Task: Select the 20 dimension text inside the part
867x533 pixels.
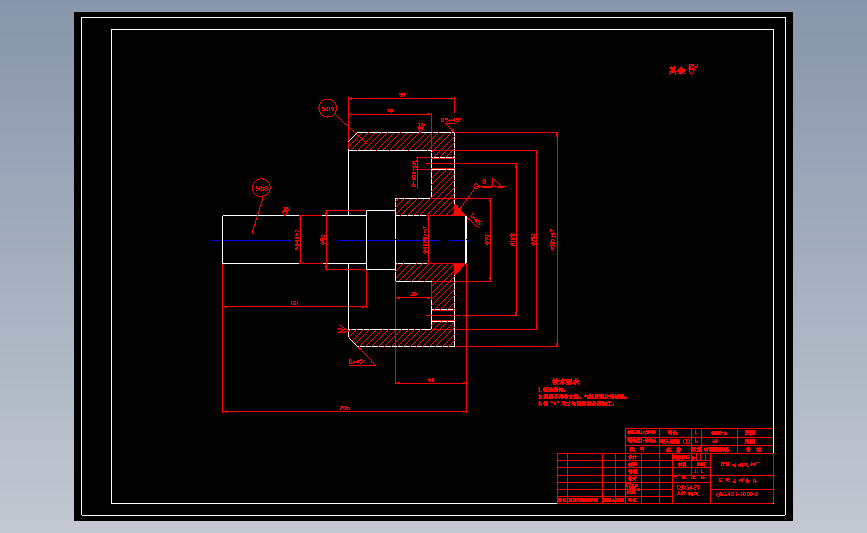Action: (x=414, y=294)
